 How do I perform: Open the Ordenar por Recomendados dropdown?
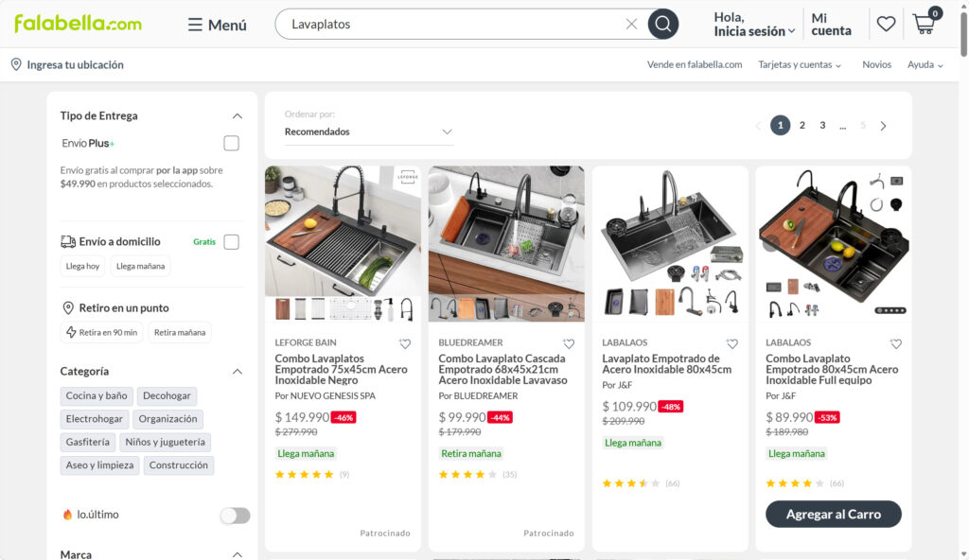pos(369,131)
